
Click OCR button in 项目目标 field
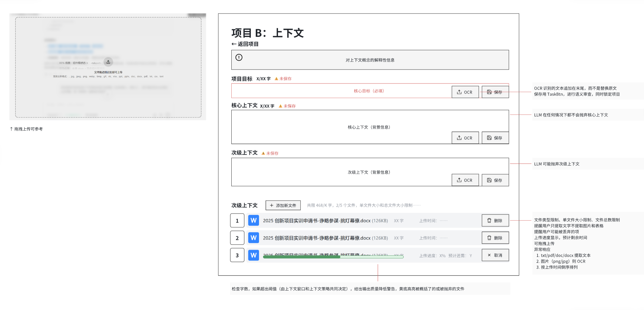(465, 92)
